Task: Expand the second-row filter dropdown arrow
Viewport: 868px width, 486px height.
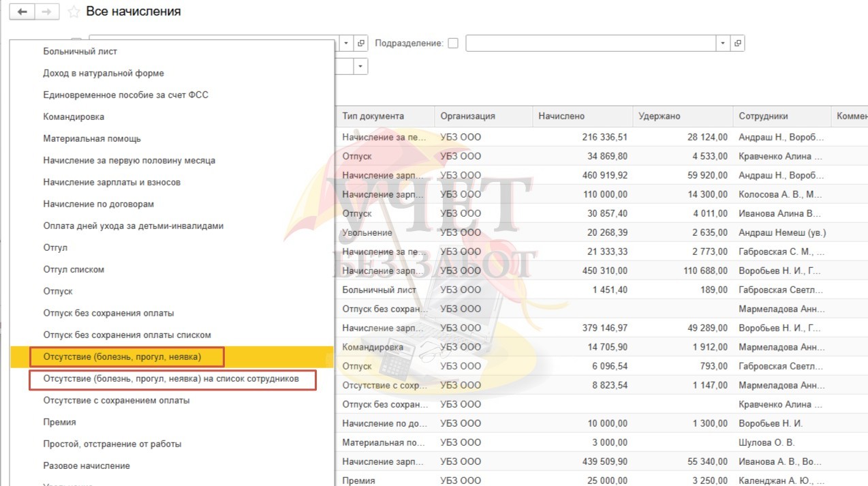Action: tap(360, 66)
